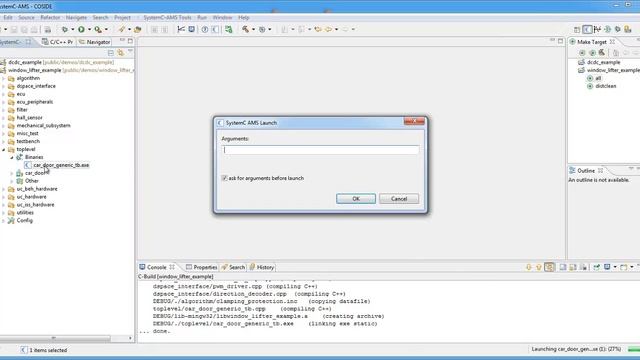Click the launch progress bar in status bar

(x=633, y=349)
